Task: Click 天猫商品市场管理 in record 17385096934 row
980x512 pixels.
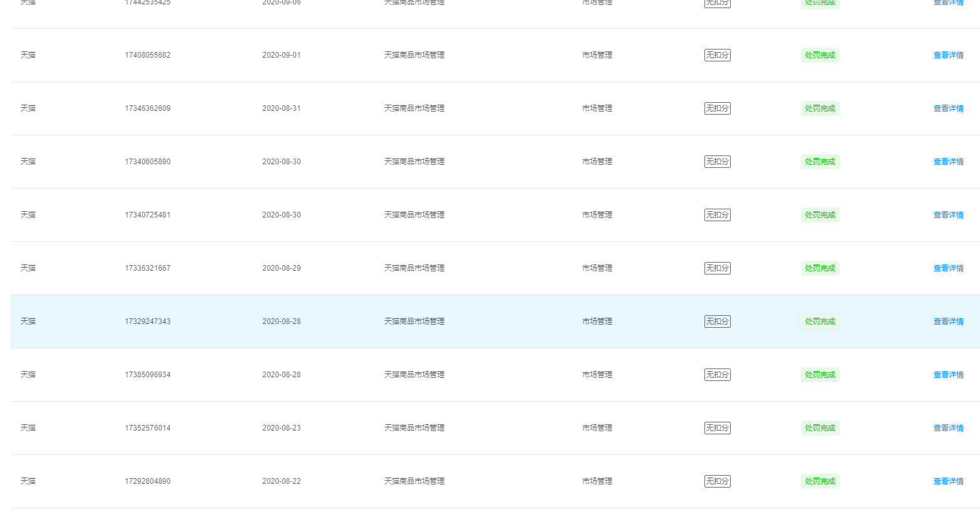Action: pos(414,375)
